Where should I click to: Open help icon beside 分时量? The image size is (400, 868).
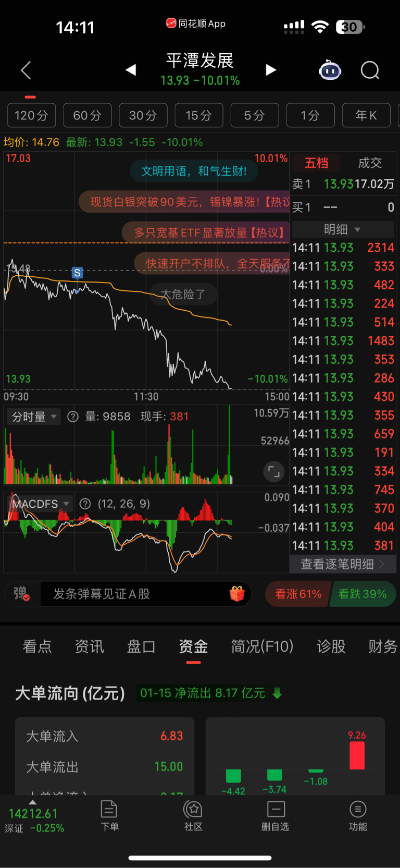[x=73, y=417]
